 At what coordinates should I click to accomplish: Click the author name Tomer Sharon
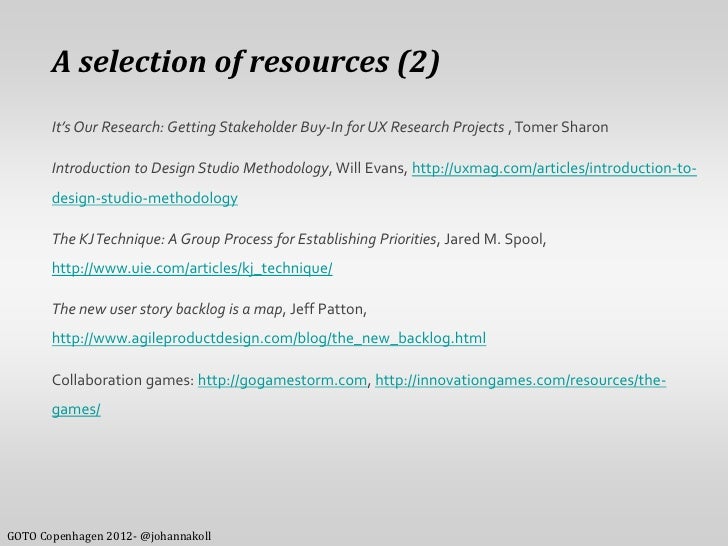pyautogui.click(x=561, y=127)
